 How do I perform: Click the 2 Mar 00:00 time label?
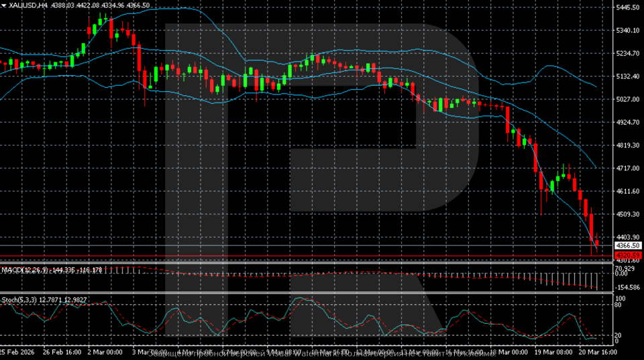[x=105, y=352]
